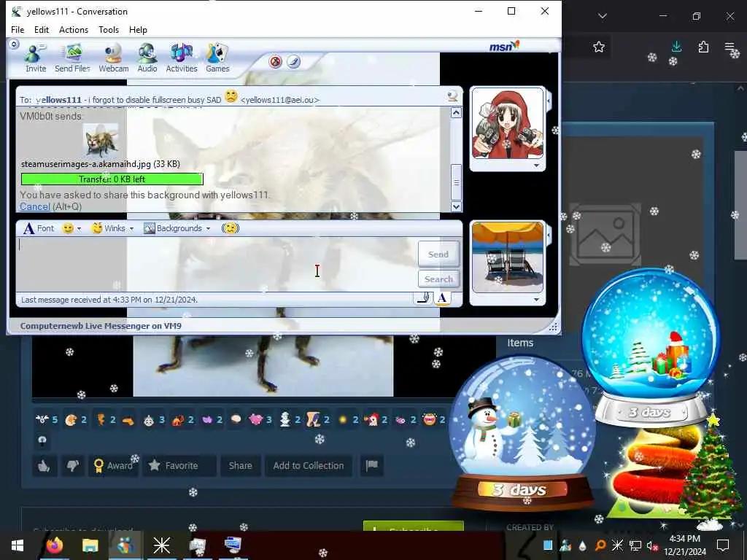
Task: Start a Webcam session
Action: [113, 58]
